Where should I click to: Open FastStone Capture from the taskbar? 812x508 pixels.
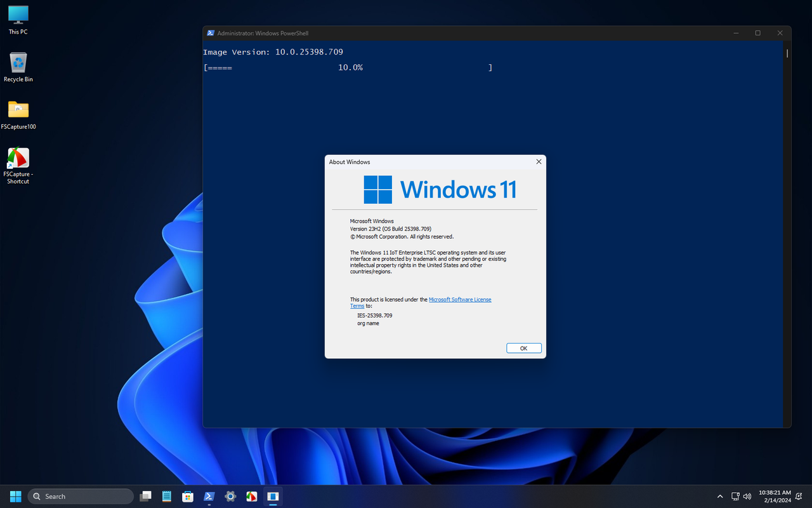click(251, 496)
